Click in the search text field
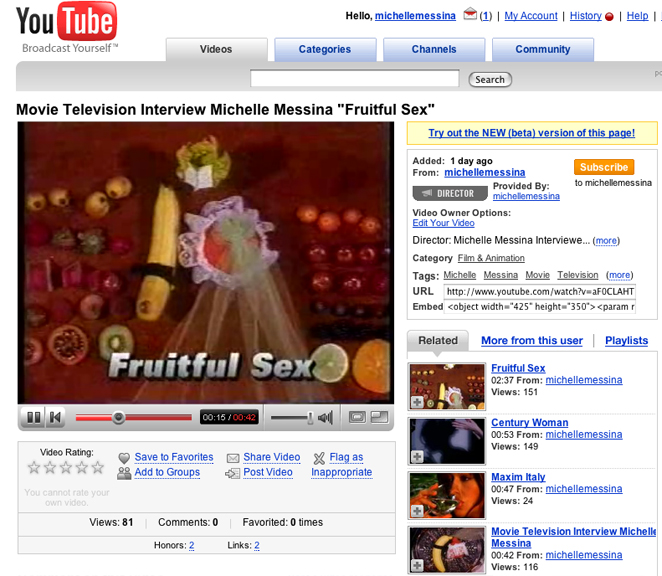This screenshot has width=662, height=576. pyautogui.click(x=355, y=79)
